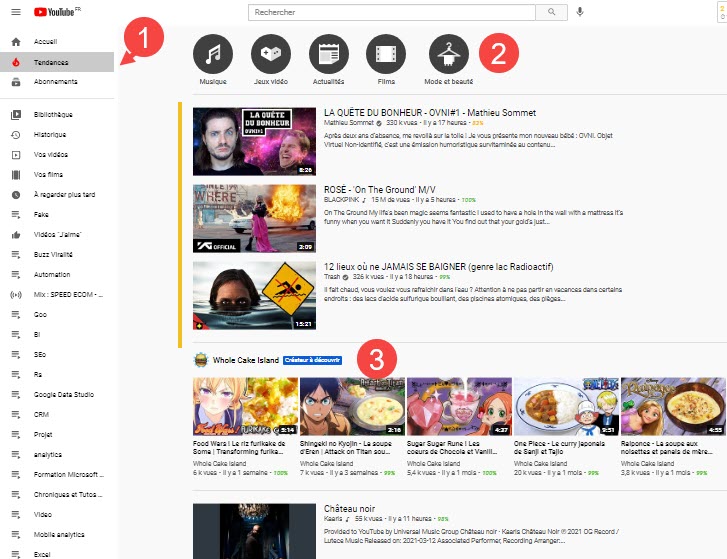Open the Musique category circle
Screen dimensions: 727x559
[x=213, y=54]
